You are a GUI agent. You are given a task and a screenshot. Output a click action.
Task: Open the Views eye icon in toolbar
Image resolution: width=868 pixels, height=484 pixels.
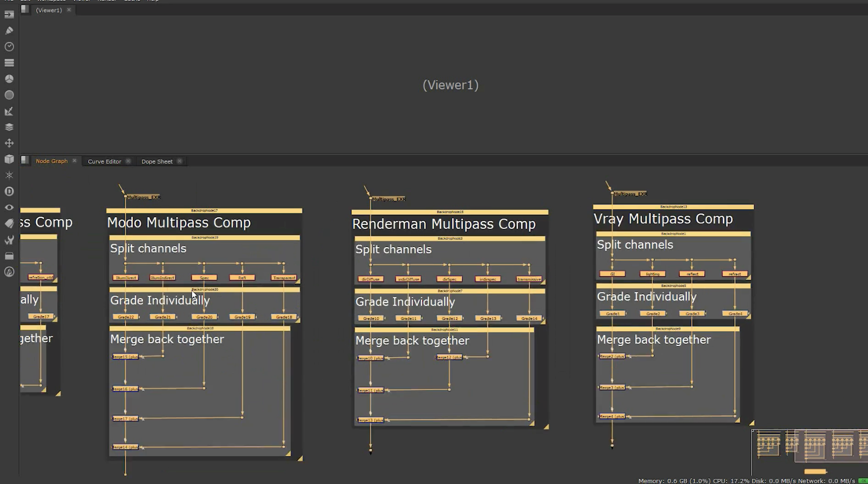pyautogui.click(x=9, y=207)
